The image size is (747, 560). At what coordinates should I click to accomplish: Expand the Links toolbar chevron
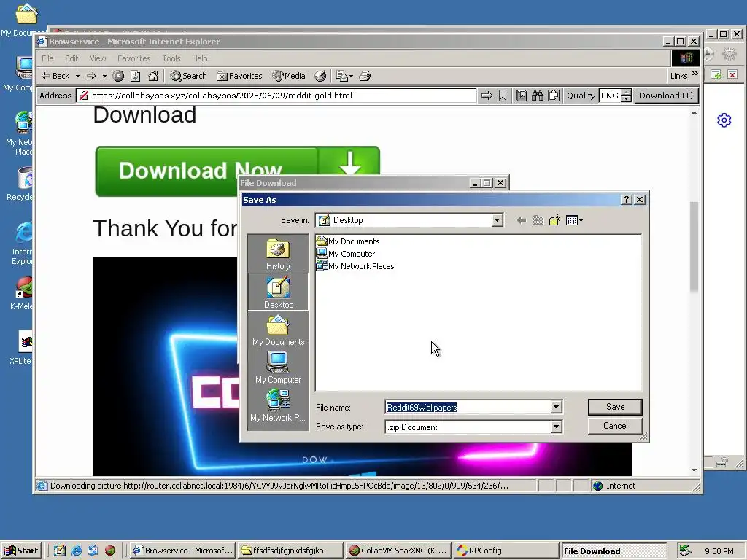(x=695, y=74)
